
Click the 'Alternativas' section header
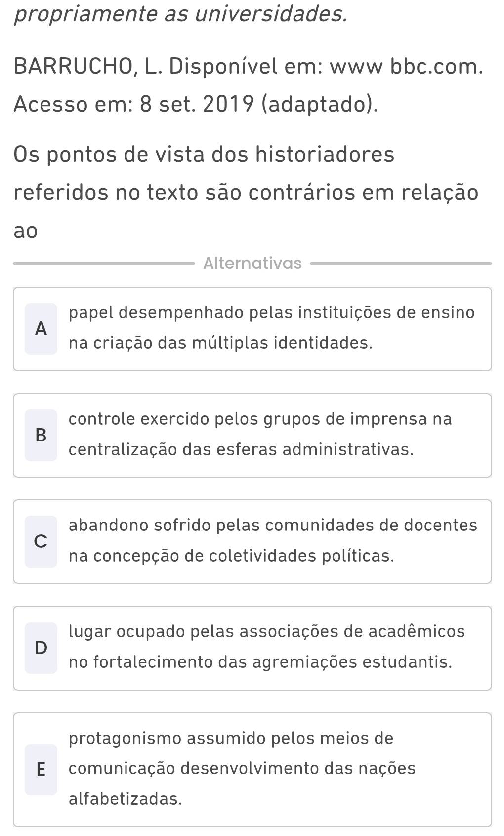[252, 263]
